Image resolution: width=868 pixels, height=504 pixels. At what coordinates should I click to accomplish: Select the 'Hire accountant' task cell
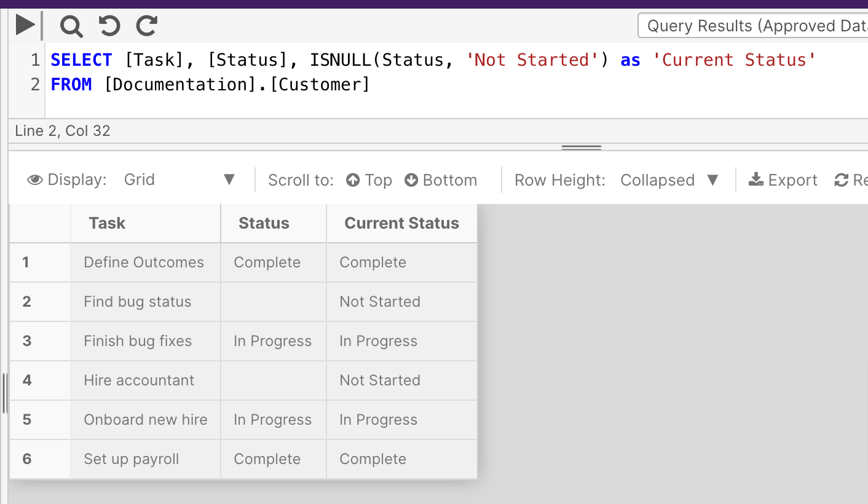[146, 380]
